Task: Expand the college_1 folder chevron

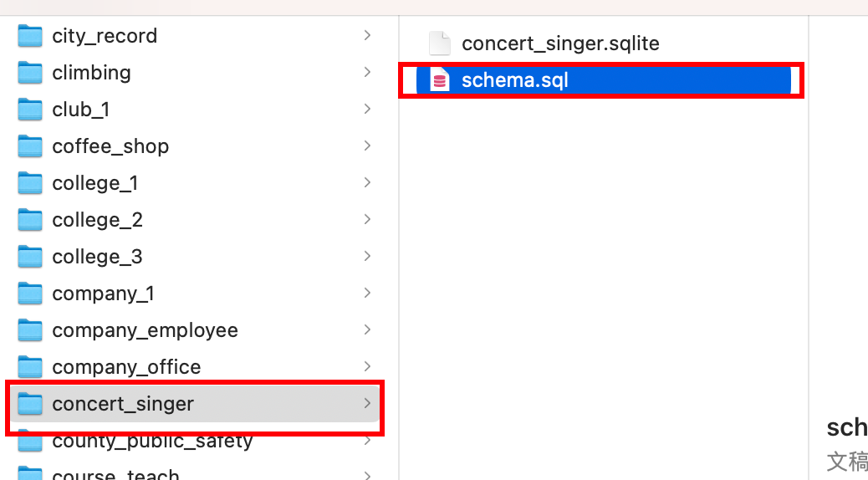Action: pyautogui.click(x=367, y=183)
